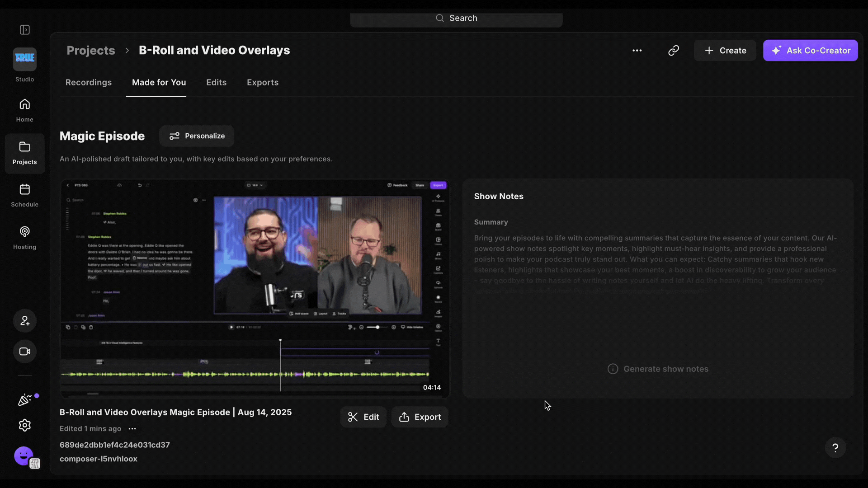Copy project link icon
868x488 pixels.
click(674, 51)
